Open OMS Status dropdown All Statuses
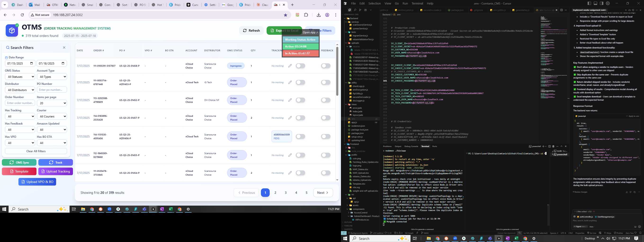The image size is (644, 242). (20, 77)
